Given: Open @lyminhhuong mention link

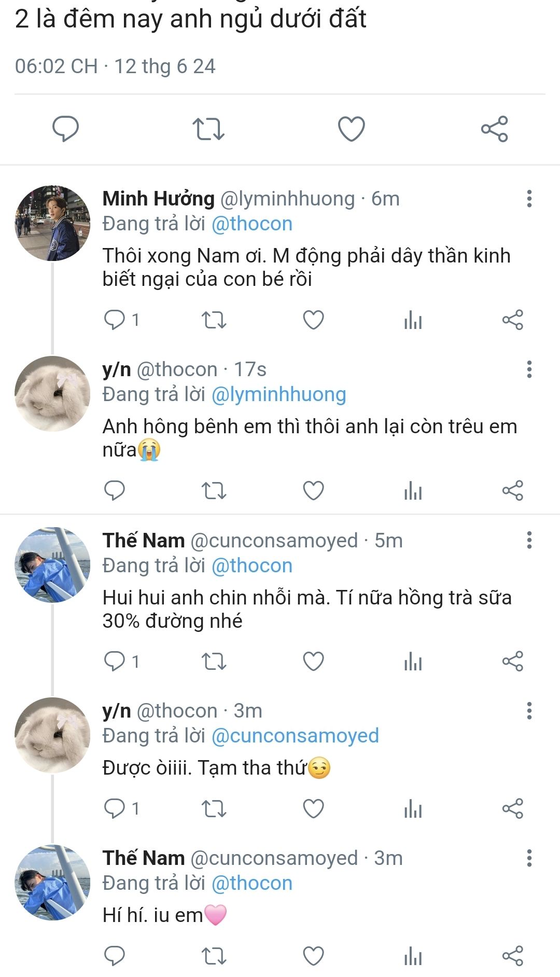Looking at the screenshot, I should [279, 394].
